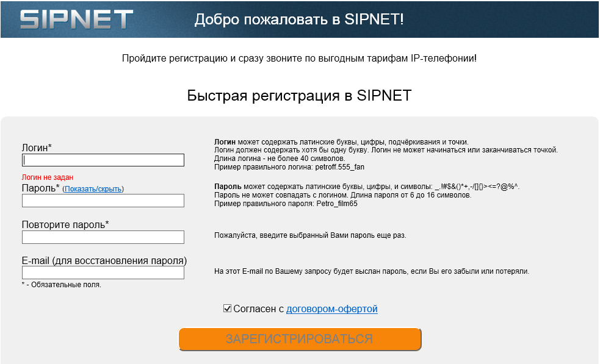Image resolution: width=600 pixels, height=364 pixels.
Task: Toggle password visibility via Показать/скрыть link
Action: 93,189
